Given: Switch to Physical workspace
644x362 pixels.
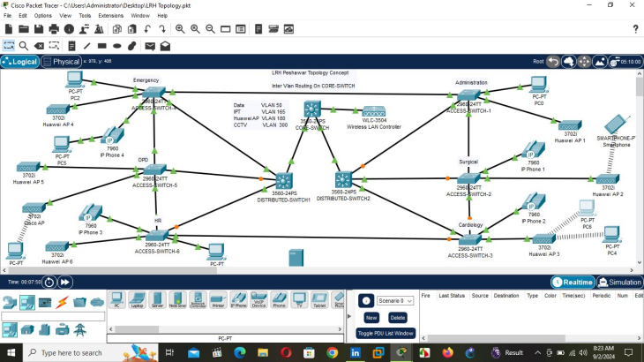Looking at the screenshot, I should 61,62.
